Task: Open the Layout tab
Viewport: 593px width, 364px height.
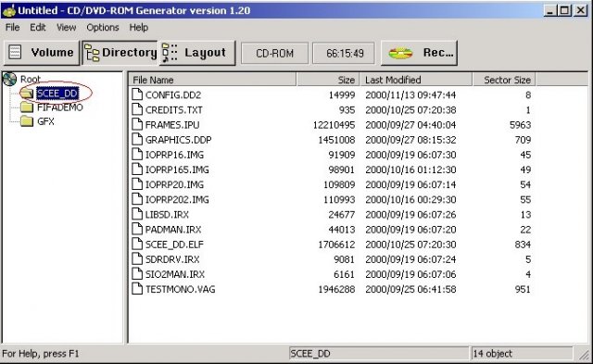Action: tap(197, 53)
